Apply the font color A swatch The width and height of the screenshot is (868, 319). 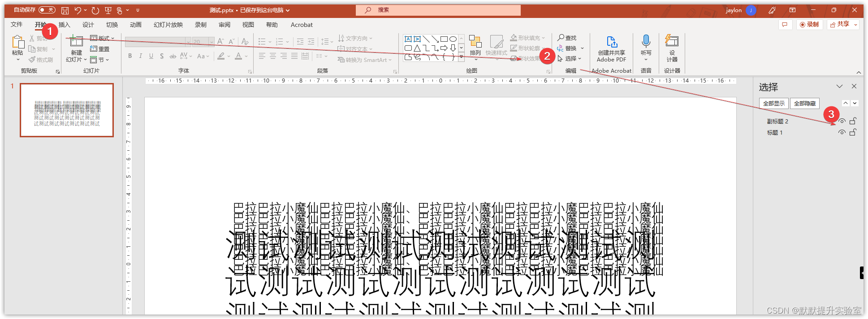pyautogui.click(x=239, y=56)
